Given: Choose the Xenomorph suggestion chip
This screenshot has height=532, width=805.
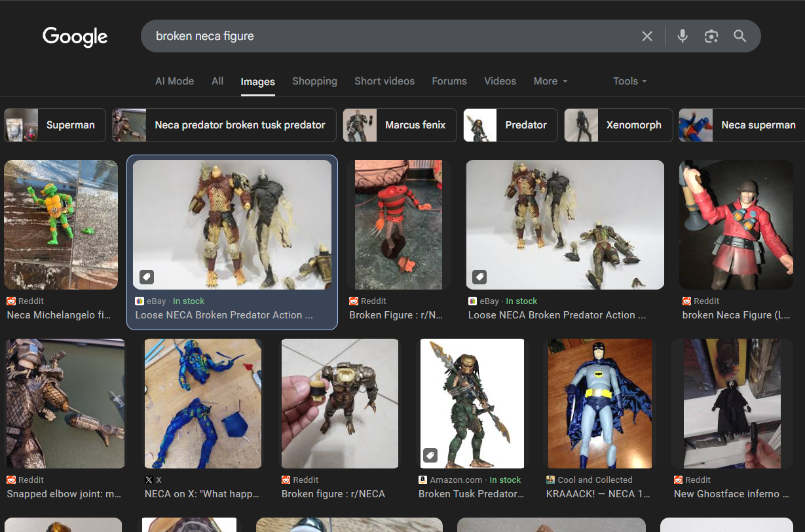Looking at the screenshot, I should pos(618,125).
